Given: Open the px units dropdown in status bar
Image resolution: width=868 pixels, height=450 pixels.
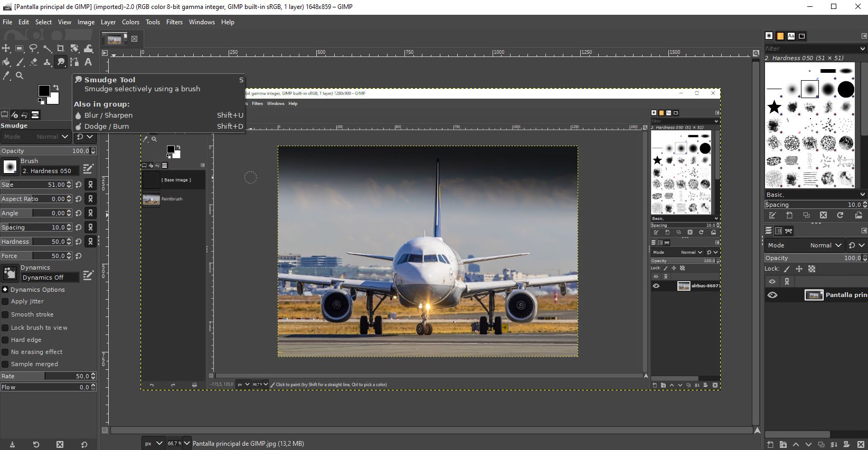Looking at the screenshot, I should [153, 444].
